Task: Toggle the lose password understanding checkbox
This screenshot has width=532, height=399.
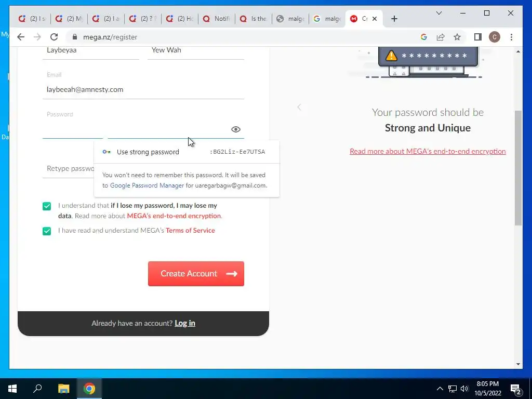Action: pos(47,206)
